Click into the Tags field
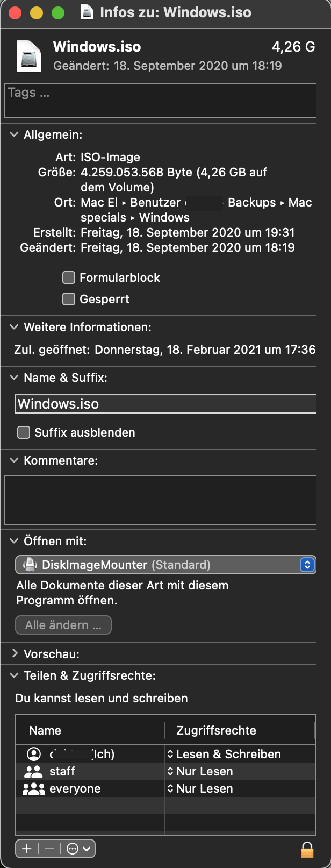331x868 pixels. [x=160, y=100]
